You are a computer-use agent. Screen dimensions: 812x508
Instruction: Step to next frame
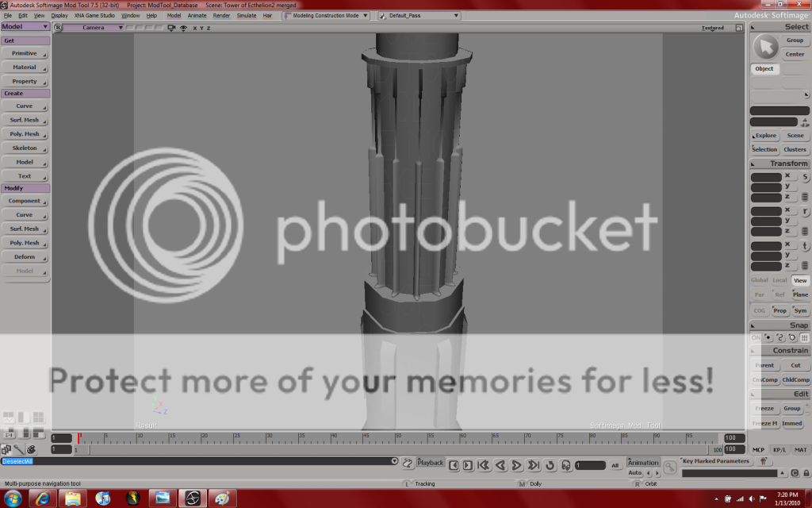coord(468,465)
